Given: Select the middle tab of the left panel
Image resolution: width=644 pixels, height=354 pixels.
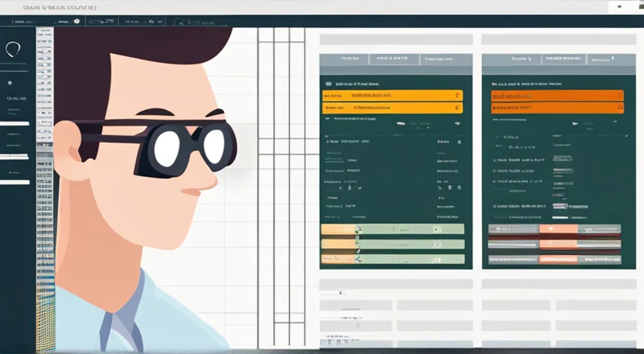Looking at the screenshot, I should pos(393,59).
